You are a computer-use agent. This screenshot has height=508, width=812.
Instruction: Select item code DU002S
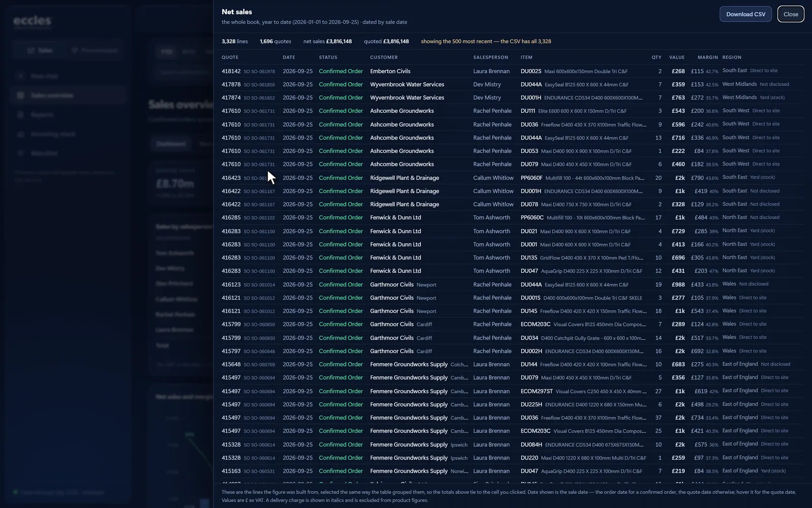pos(531,71)
